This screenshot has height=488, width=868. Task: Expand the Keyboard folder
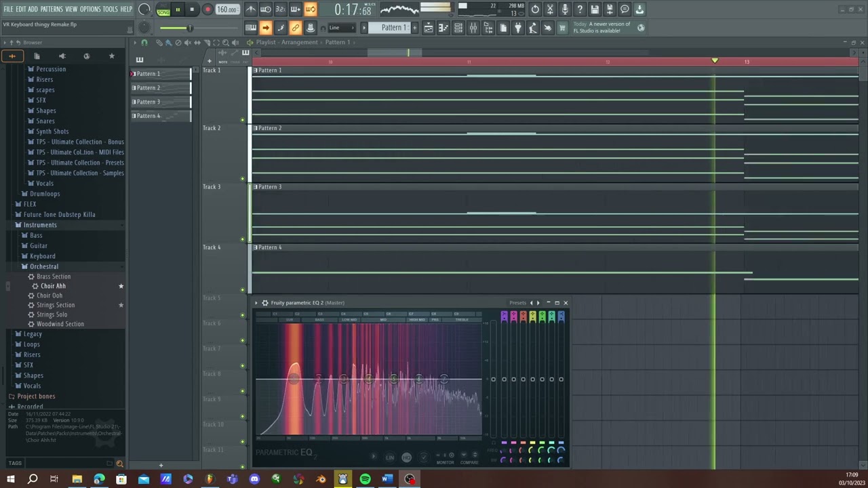[x=42, y=256]
